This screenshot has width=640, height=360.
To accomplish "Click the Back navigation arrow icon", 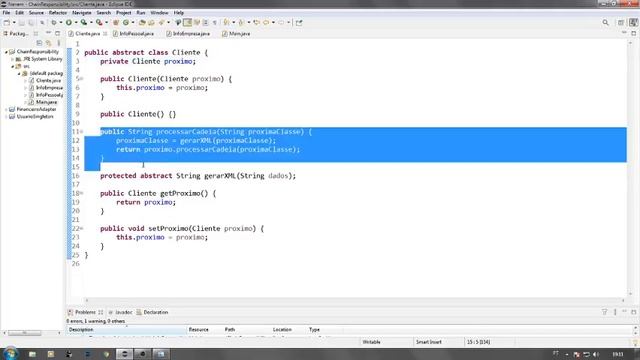I will (x=266, y=22).
